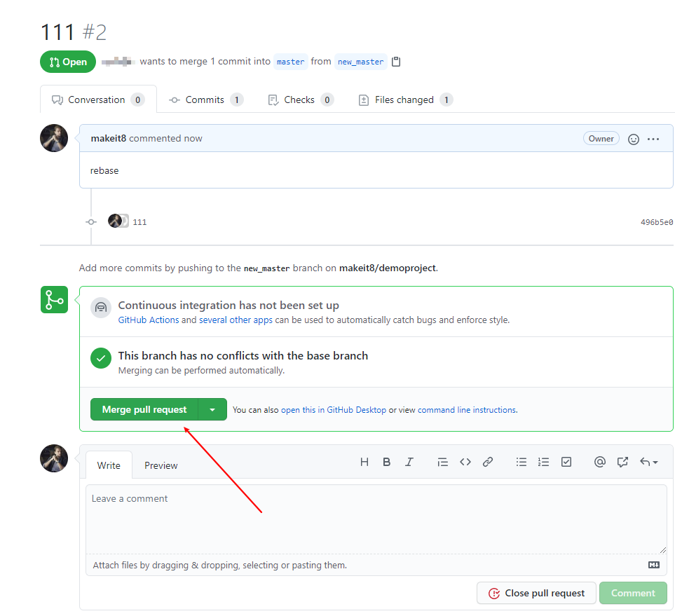Open the GitHub Actions link
This screenshot has height=616, width=675.
149,320
